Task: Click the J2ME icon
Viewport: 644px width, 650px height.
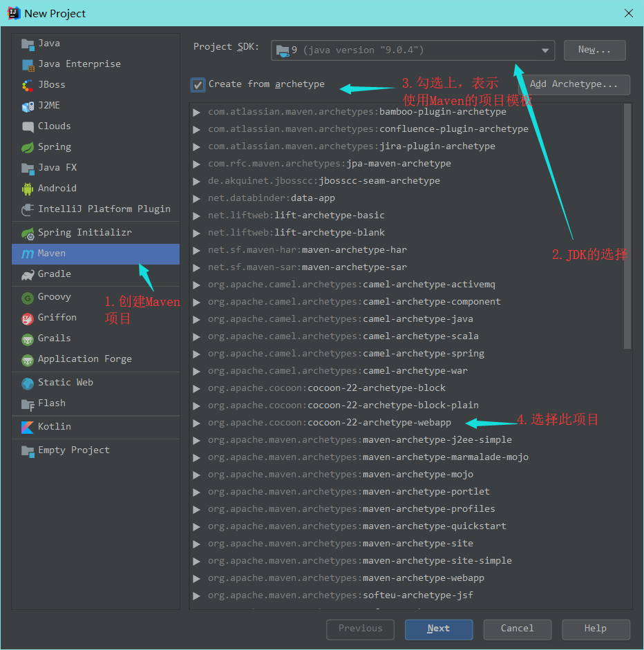Action: [x=28, y=106]
